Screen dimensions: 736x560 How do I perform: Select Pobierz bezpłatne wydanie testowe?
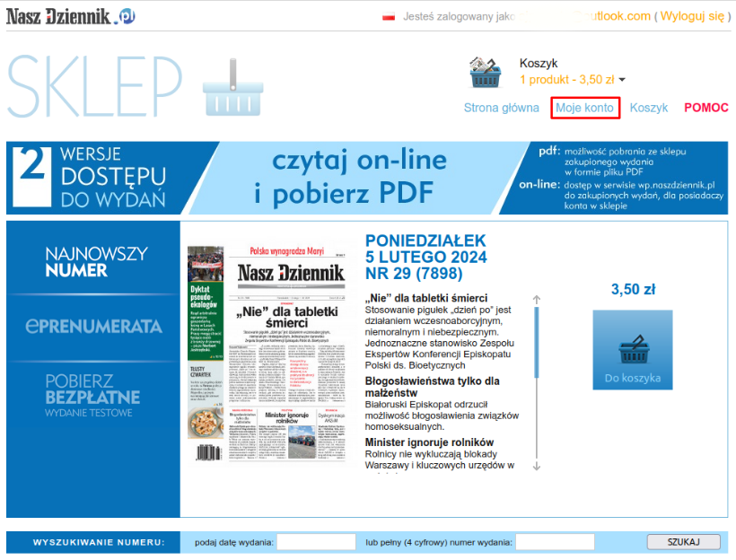point(92,395)
